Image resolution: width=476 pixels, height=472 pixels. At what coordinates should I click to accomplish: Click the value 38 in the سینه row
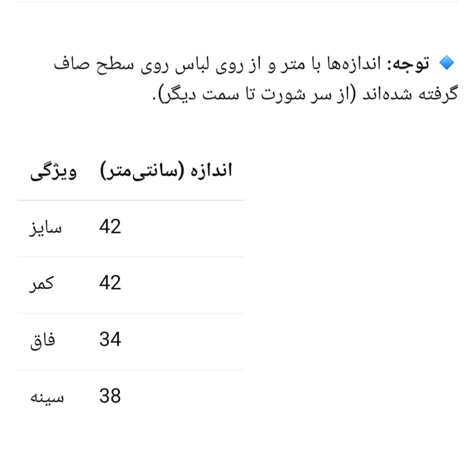pyautogui.click(x=110, y=396)
